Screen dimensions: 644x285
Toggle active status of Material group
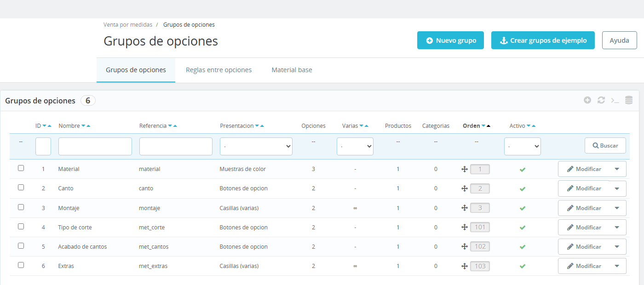522,170
